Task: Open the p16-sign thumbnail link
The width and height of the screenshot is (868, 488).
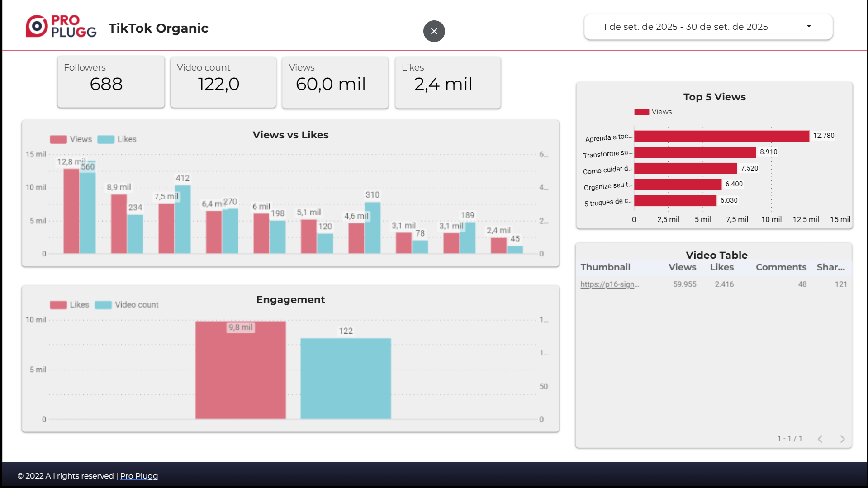Action: (610, 284)
